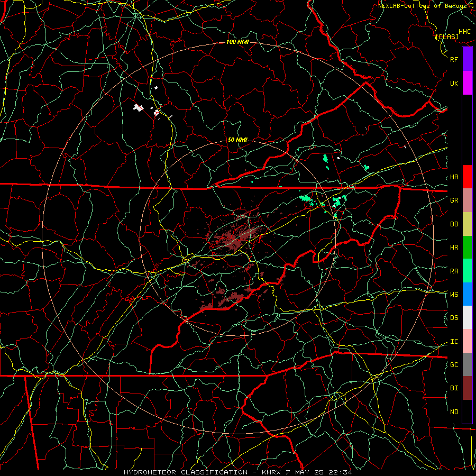476x476 pixels.
Task: Click the GR legend label
Action: click(454, 200)
